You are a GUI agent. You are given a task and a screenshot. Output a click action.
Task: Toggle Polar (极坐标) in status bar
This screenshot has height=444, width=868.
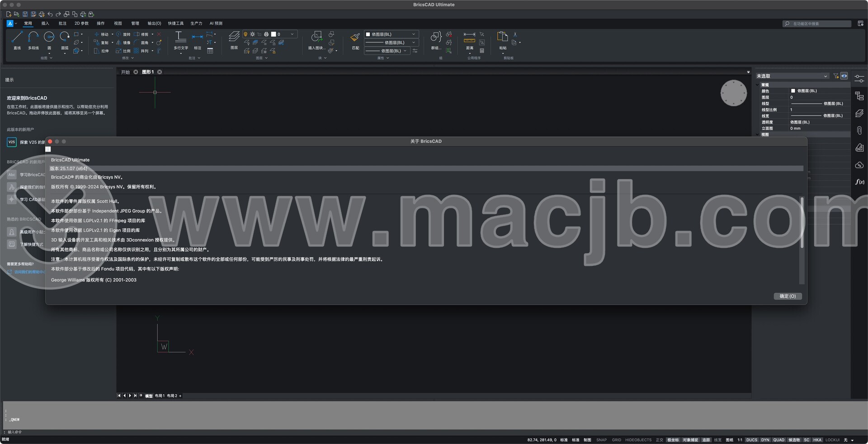point(673,440)
